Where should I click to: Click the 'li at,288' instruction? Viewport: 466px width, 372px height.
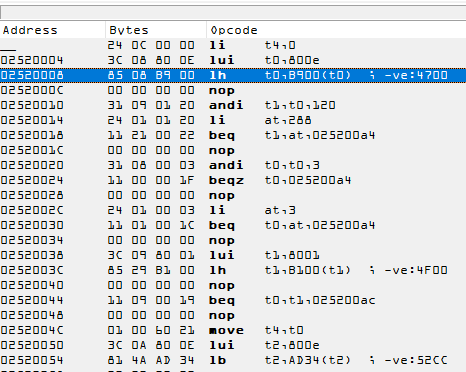(x=260, y=120)
